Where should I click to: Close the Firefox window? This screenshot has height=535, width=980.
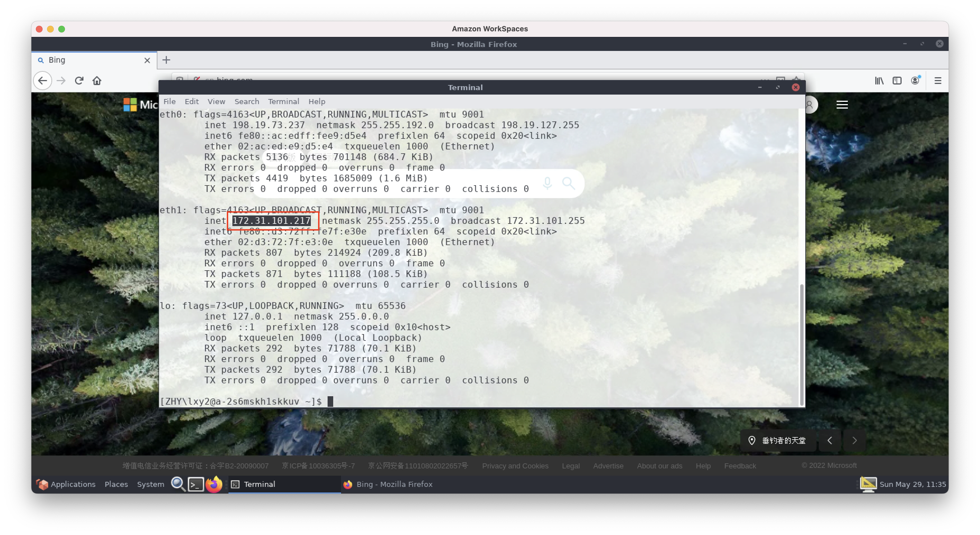[x=939, y=44]
